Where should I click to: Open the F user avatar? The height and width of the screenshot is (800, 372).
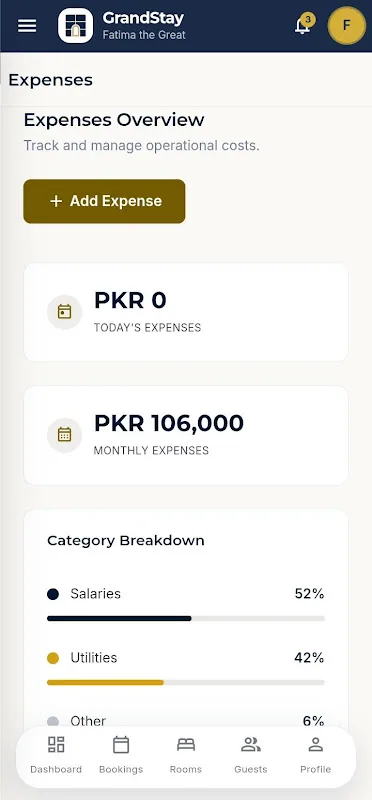pyautogui.click(x=346, y=25)
